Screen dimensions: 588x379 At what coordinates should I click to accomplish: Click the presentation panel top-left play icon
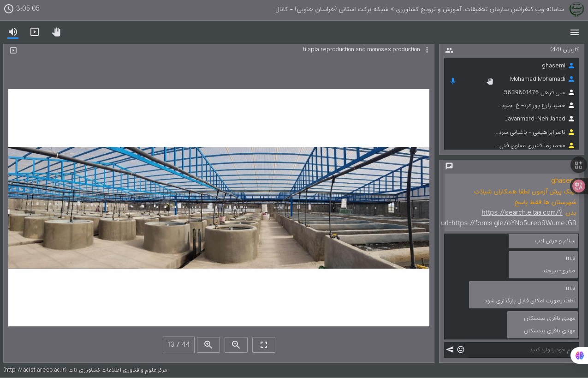[13, 50]
